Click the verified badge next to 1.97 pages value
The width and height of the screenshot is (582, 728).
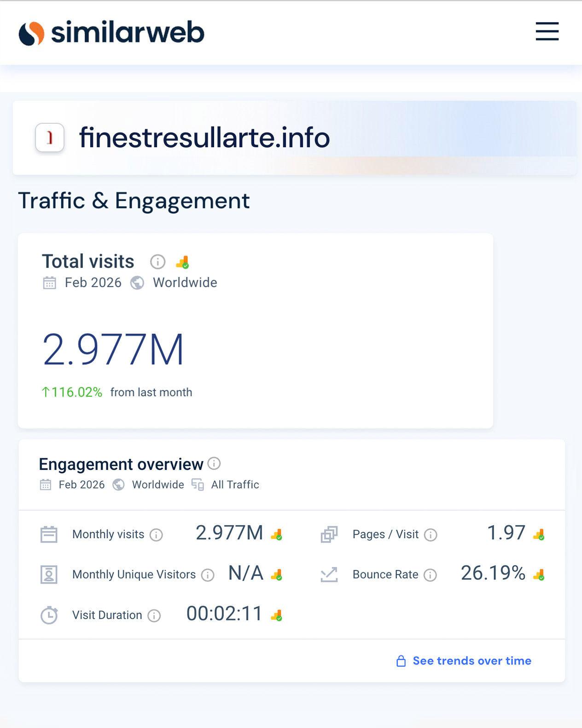[539, 535]
